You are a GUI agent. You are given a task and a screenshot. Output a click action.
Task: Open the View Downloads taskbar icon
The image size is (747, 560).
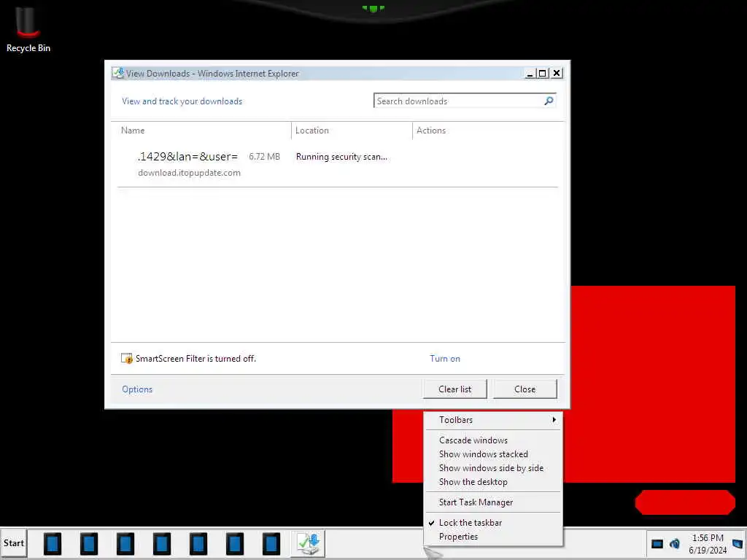coord(308,543)
